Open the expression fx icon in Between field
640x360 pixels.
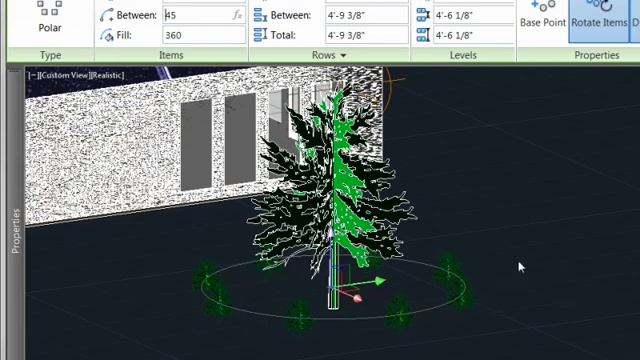[237, 15]
